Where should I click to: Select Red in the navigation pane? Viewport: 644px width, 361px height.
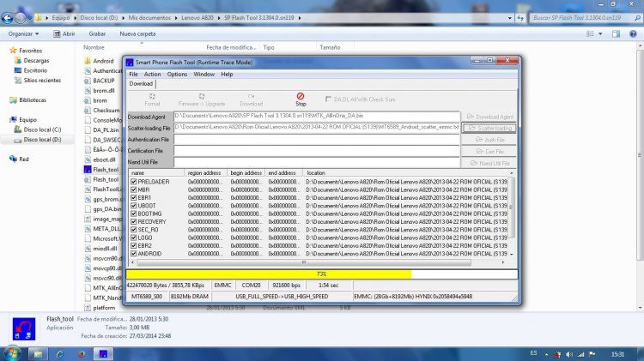(x=24, y=159)
